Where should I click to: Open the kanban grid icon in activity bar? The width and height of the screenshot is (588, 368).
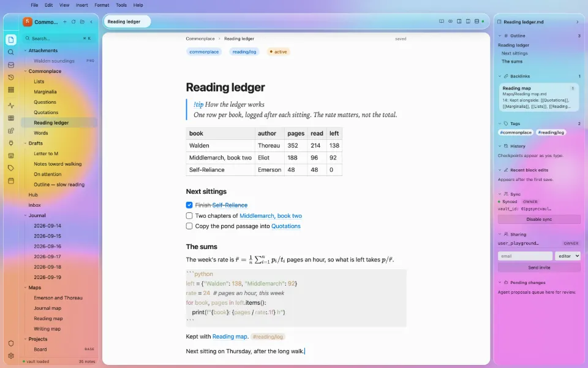[x=11, y=90]
